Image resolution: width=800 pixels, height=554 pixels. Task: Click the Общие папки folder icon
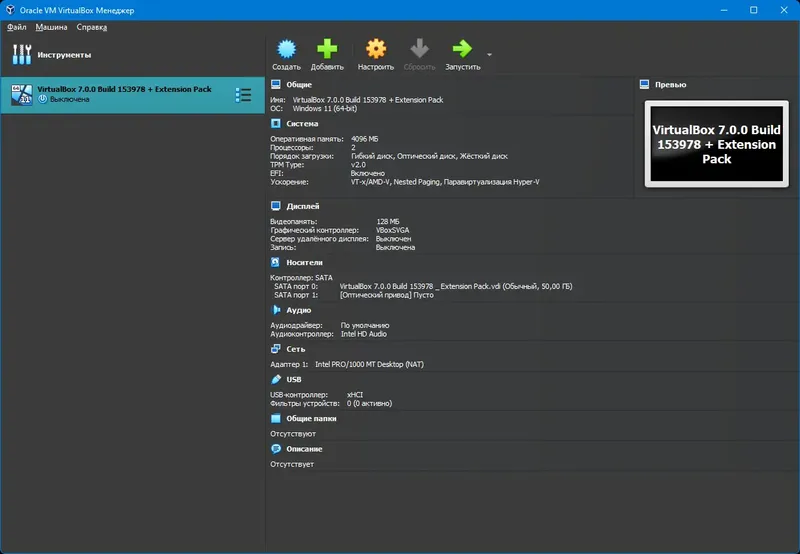pyautogui.click(x=276, y=418)
